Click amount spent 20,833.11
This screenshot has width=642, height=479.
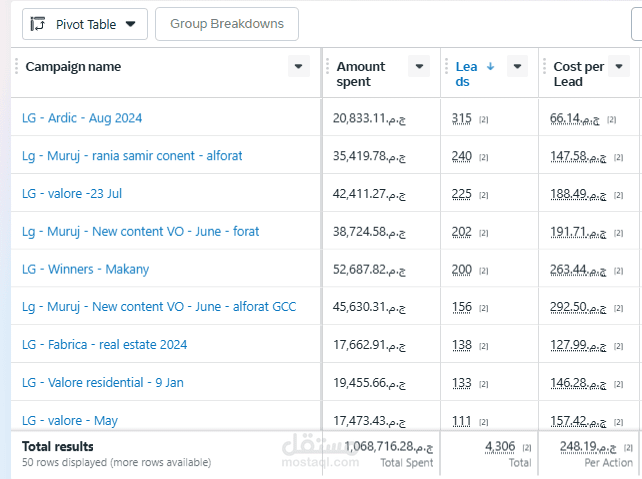369,119
